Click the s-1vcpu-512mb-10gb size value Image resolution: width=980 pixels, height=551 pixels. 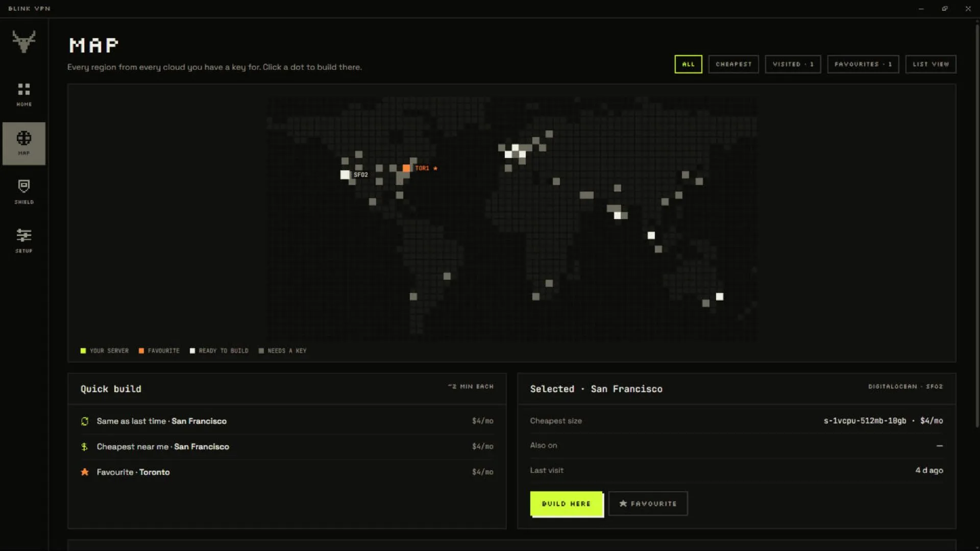tap(865, 421)
